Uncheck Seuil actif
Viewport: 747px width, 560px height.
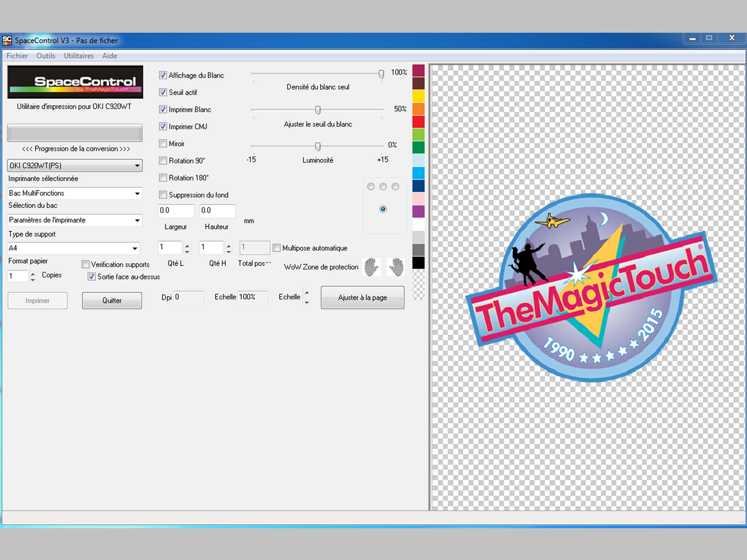pos(163,92)
